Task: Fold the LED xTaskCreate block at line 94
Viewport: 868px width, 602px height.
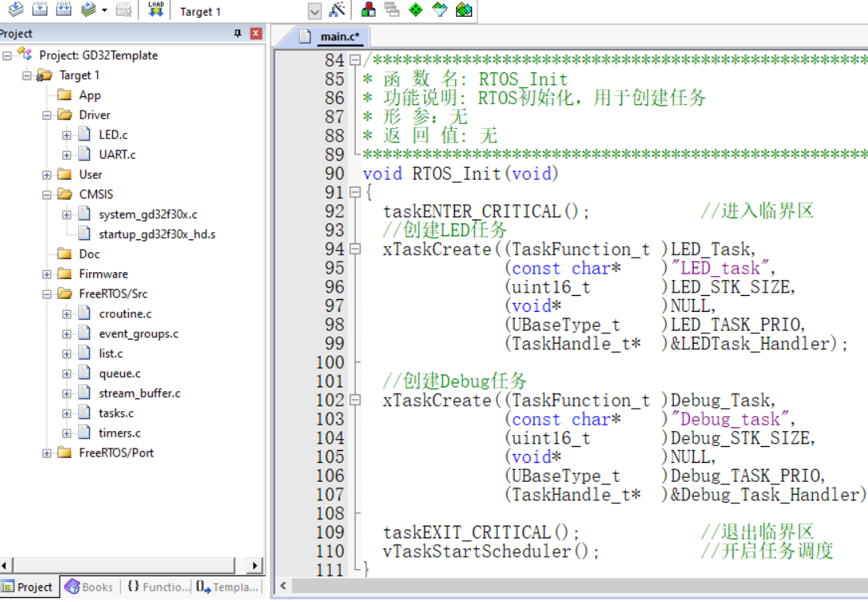Action: (356, 249)
